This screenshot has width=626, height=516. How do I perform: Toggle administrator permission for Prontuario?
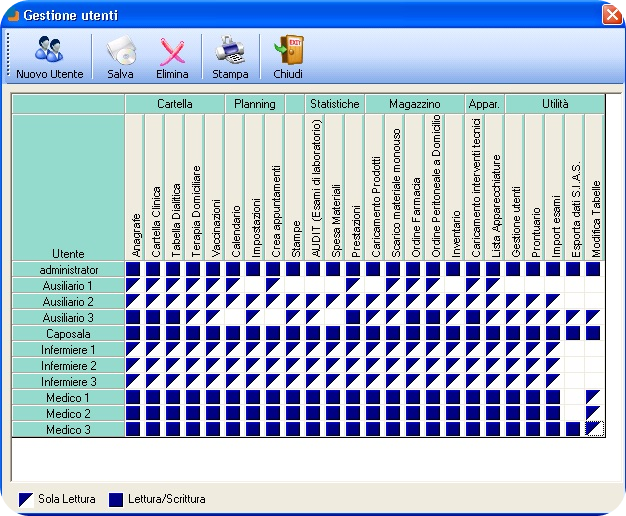pyautogui.click(x=533, y=269)
